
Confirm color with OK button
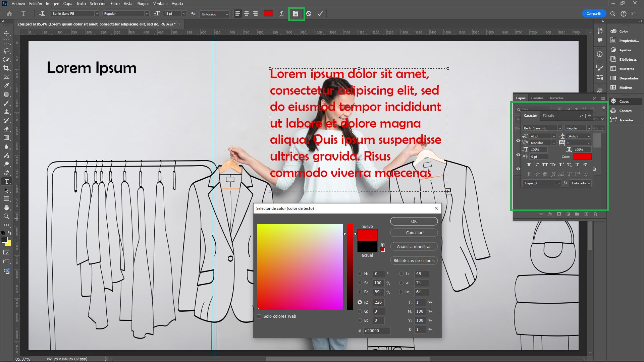pos(414,222)
